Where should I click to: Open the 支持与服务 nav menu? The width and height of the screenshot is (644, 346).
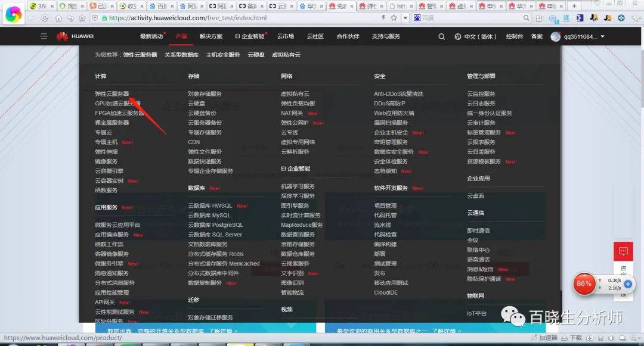click(x=386, y=36)
